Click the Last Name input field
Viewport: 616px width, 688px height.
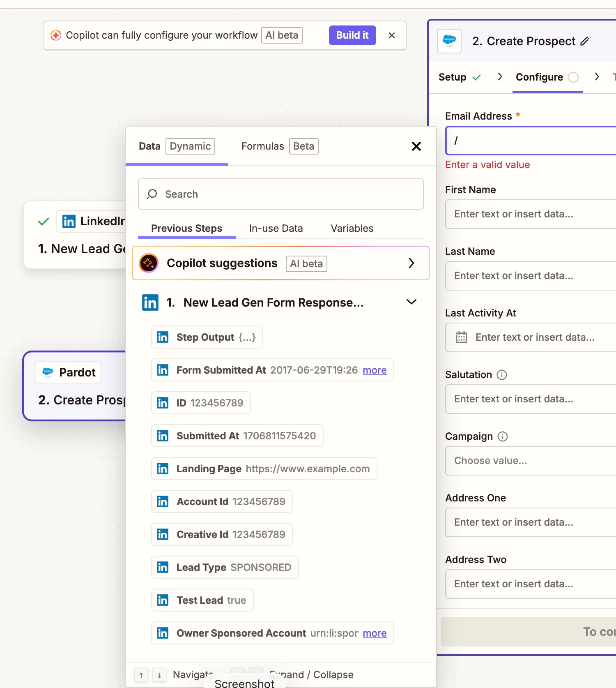pyautogui.click(x=531, y=276)
